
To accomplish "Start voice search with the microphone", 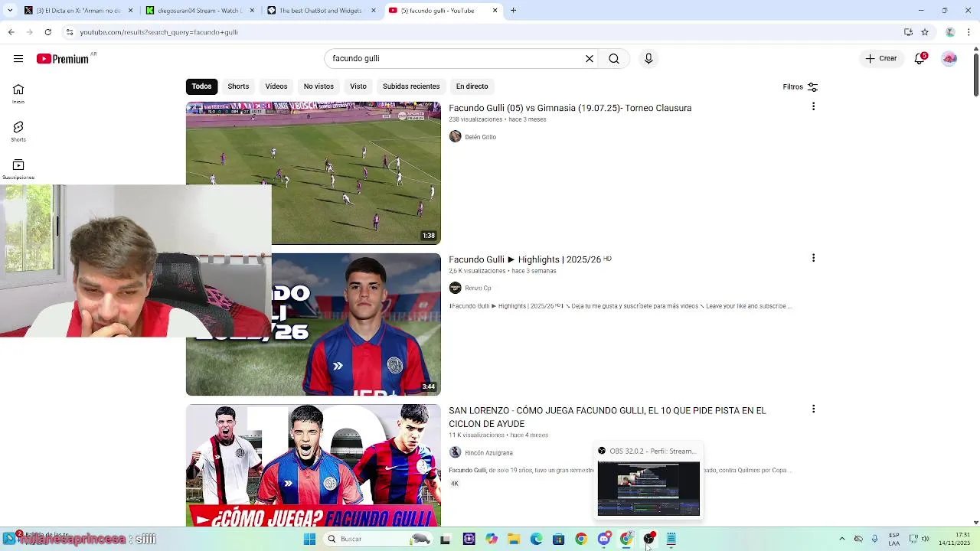I will [648, 58].
